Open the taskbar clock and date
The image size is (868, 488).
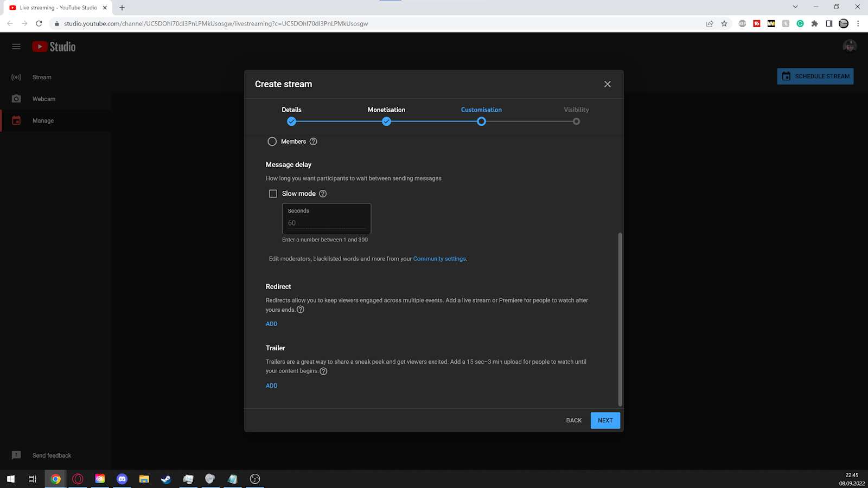(x=852, y=479)
